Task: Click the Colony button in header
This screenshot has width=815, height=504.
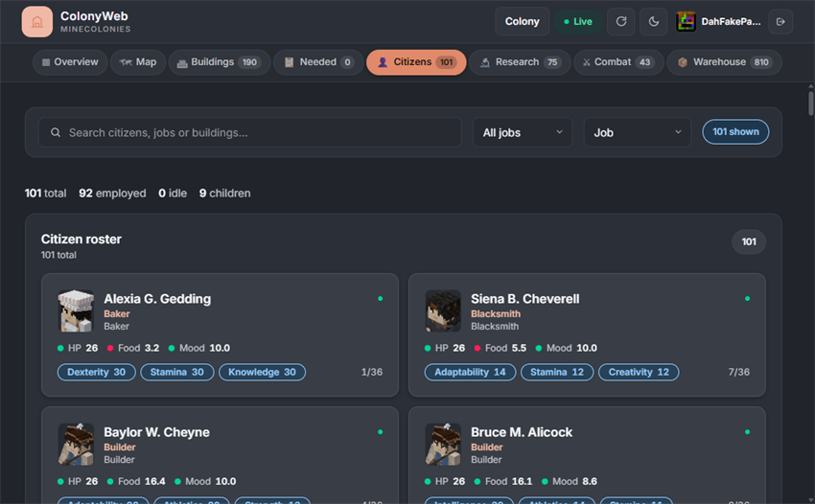Action: click(x=522, y=21)
